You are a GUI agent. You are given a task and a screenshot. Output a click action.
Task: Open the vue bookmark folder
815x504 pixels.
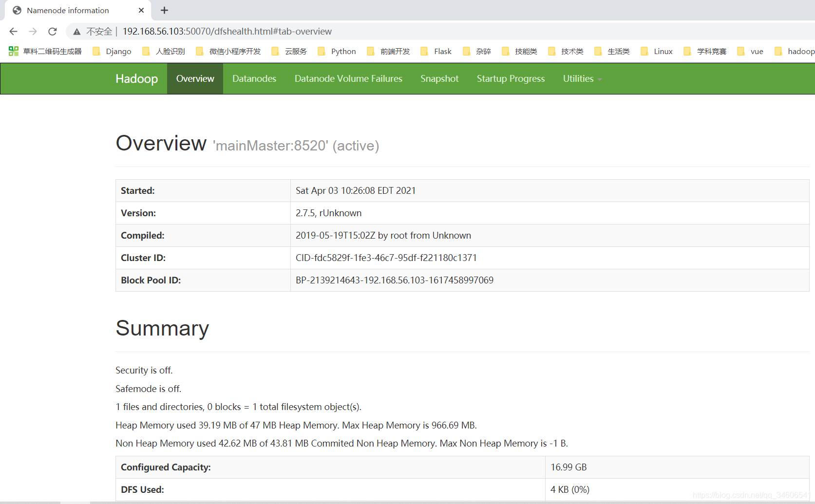(750, 51)
